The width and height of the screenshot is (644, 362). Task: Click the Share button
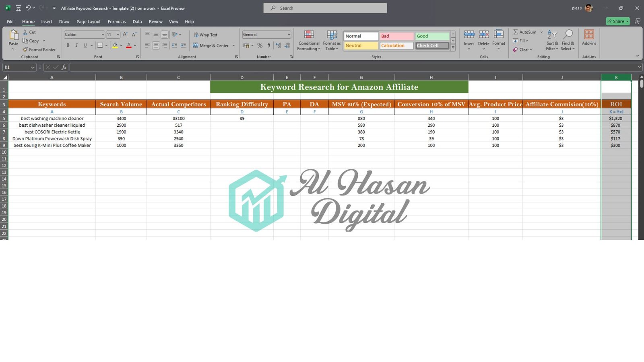(618, 21)
